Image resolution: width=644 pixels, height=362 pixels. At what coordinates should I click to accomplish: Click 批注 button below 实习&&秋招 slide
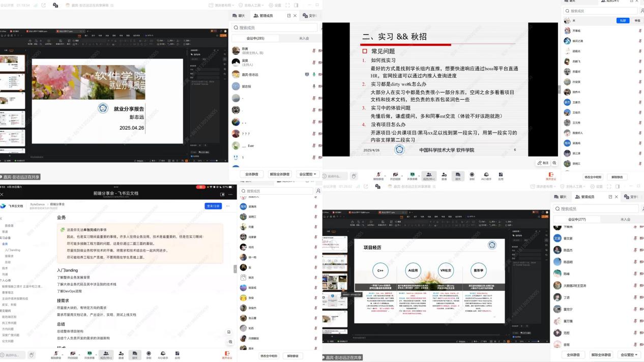(x=543, y=163)
